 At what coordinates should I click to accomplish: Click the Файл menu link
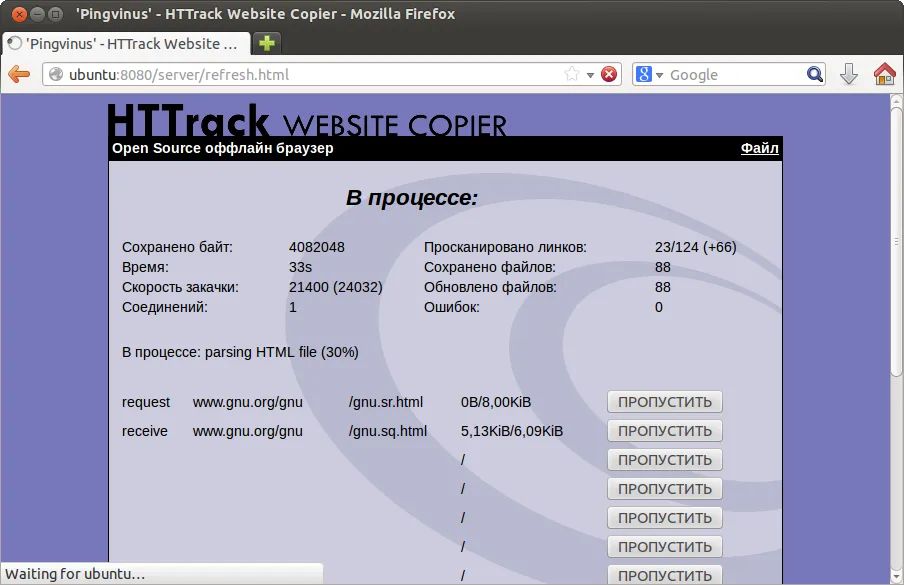coord(759,148)
